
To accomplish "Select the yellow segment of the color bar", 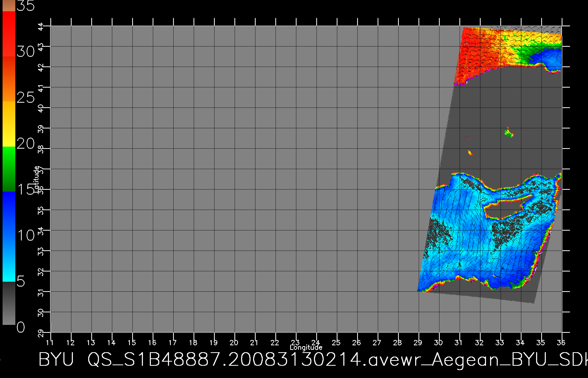I will click(9, 124).
